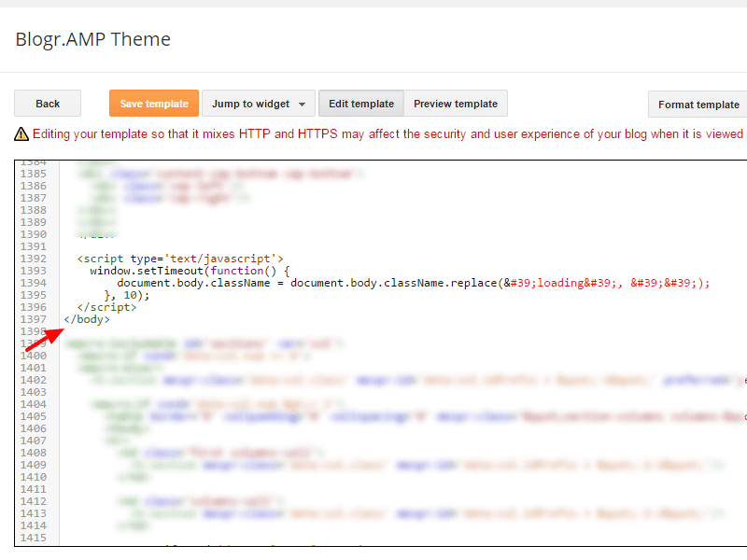Switch to the Edit template tab

coord(361,104)
